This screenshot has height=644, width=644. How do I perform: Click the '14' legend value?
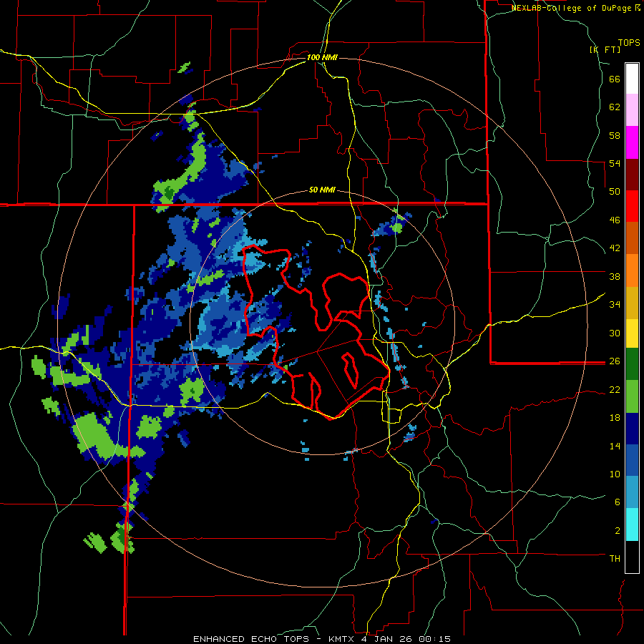coord(615,446)
